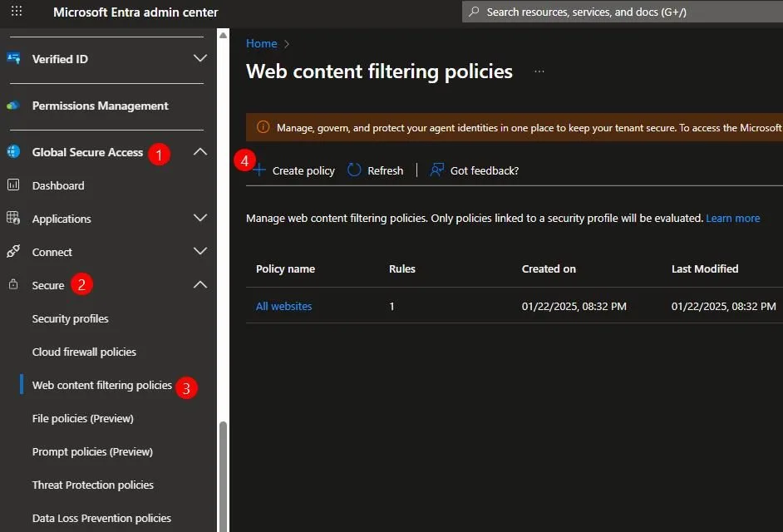
Task: Open the ellipsis menu beside page title
Action: pyautogui.click(x=539, y=71)
